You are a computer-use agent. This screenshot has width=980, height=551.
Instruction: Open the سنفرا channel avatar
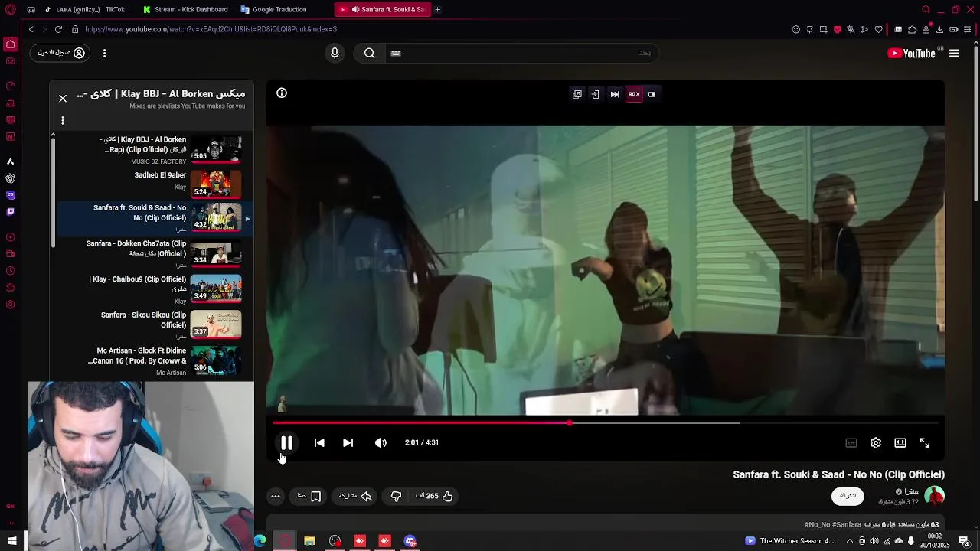coord(934,496)
